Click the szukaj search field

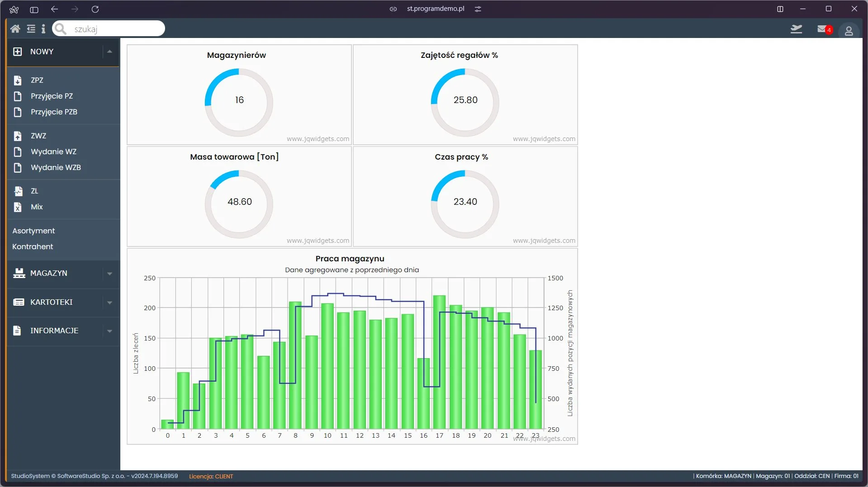tap(109, 28)
